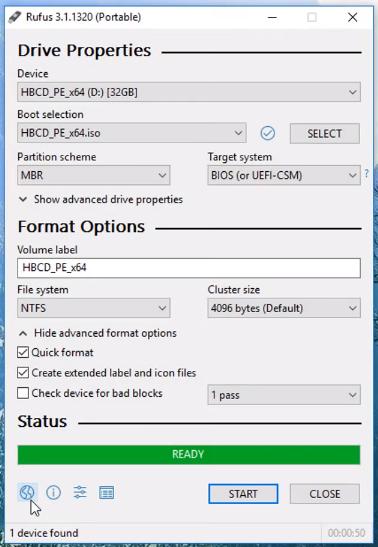Open the Target system dropdown
The width and height of the screenshot is (378, 547).
click(x=284, y=175)
